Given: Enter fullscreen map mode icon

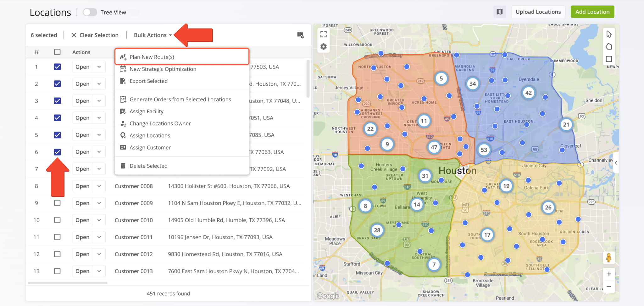Looking at the screenshot, I should [x=323, y=34].
